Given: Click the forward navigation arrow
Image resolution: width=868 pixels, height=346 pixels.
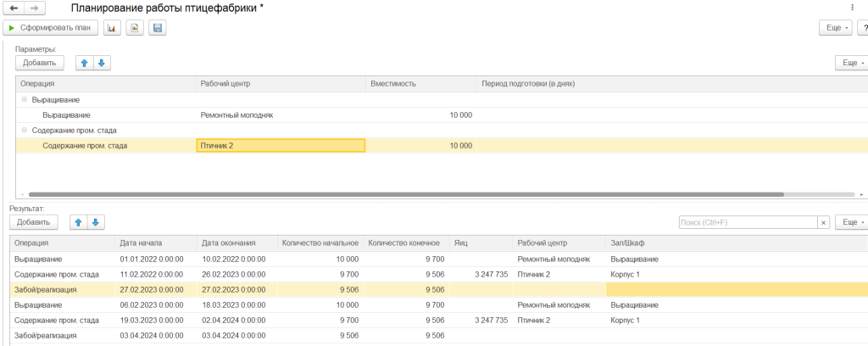Looking at the screenshot, I should [35, 8].
